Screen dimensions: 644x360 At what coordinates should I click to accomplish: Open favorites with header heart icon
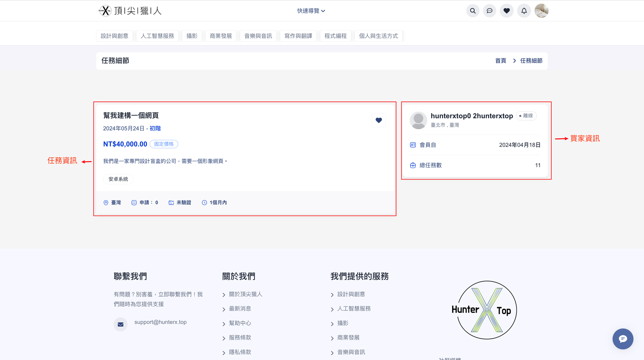507,11
